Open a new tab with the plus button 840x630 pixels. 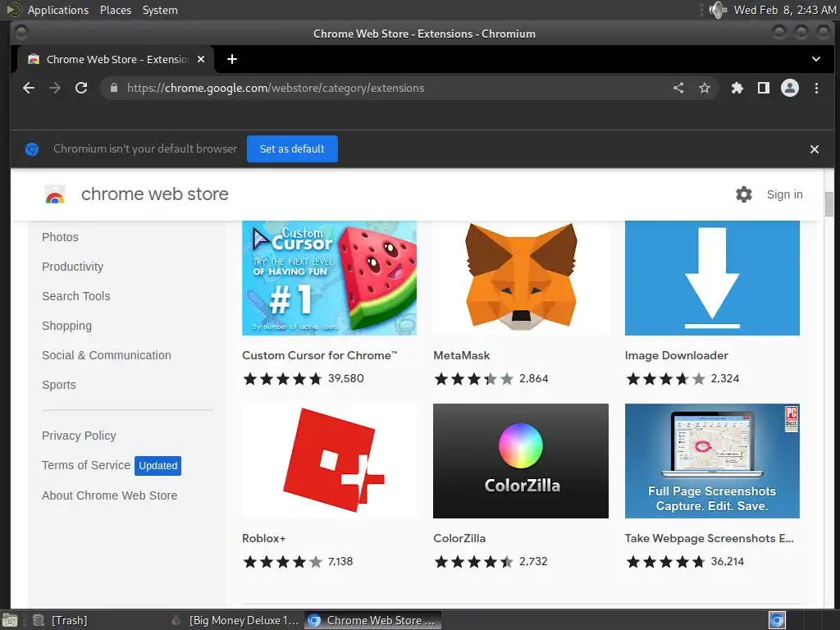tap(232, 59)
